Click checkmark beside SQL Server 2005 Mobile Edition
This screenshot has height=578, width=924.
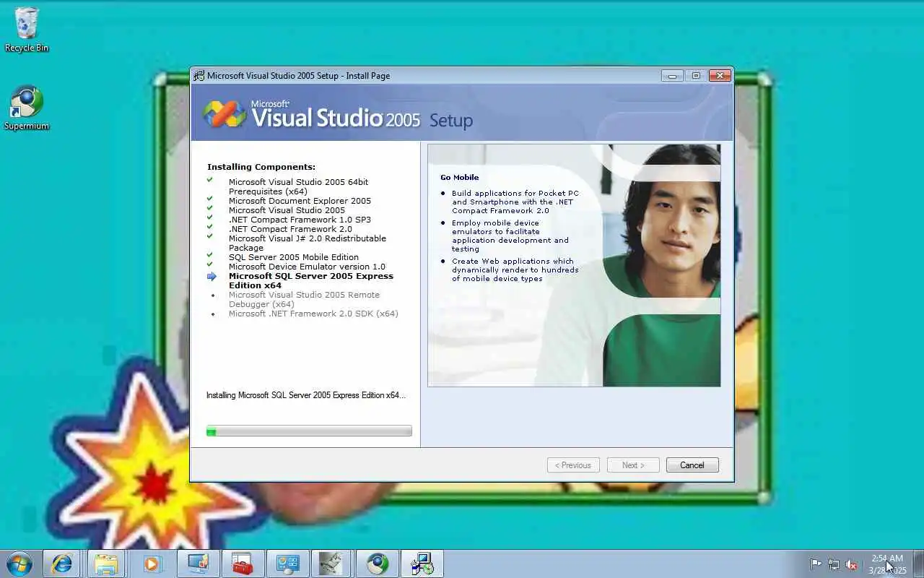tap(210, 254)
